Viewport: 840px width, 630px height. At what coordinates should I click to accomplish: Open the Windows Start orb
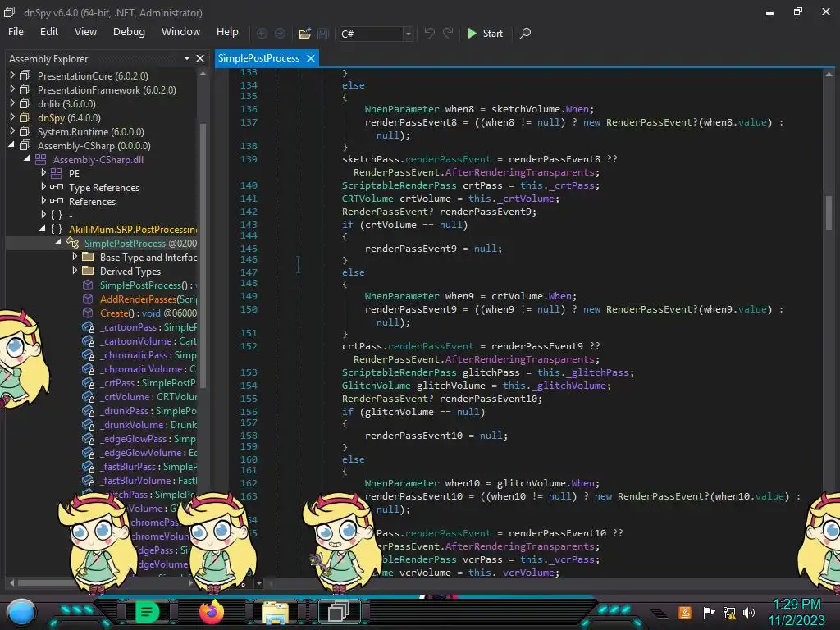[21, 612]
